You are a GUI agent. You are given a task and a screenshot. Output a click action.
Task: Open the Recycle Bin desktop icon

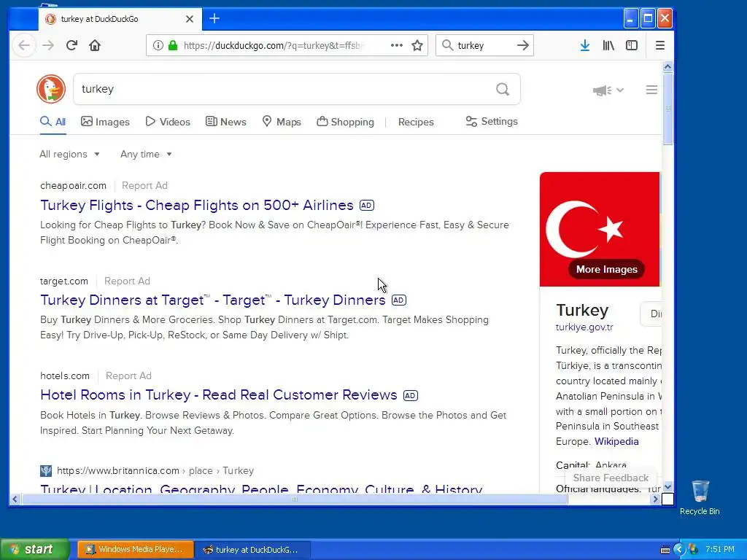tap(700, 497)
